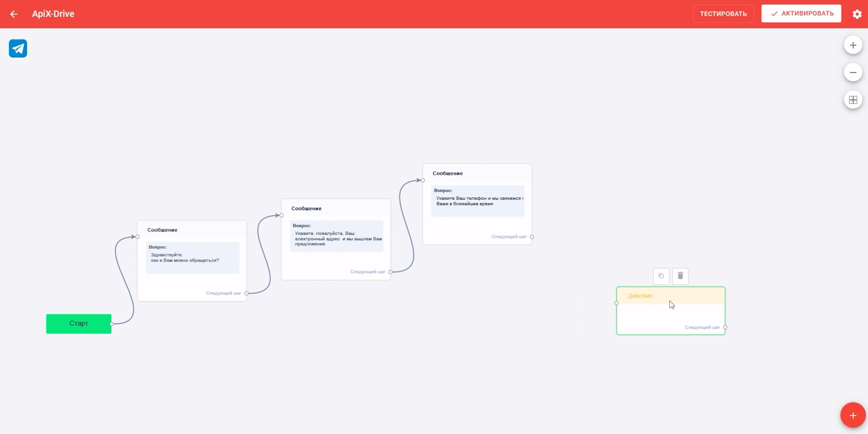The width and height of the screenshot is (868, 434).
Task: Select the green Старт block
Action: pos(79,323)
